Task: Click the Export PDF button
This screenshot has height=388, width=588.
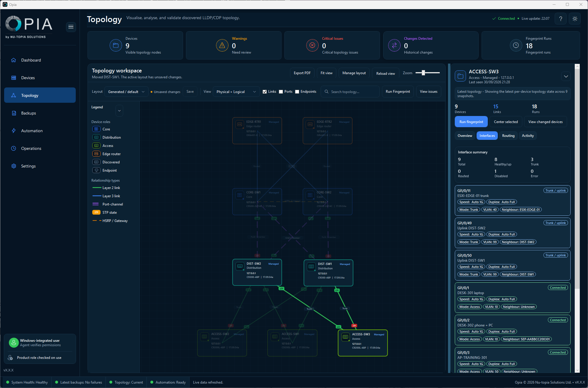Action: point(302,73)
